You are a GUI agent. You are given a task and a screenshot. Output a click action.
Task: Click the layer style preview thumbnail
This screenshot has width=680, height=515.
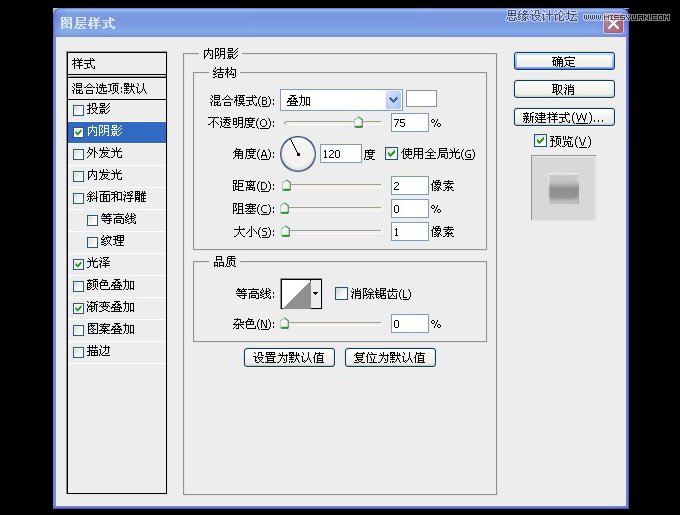pos(563,188)
